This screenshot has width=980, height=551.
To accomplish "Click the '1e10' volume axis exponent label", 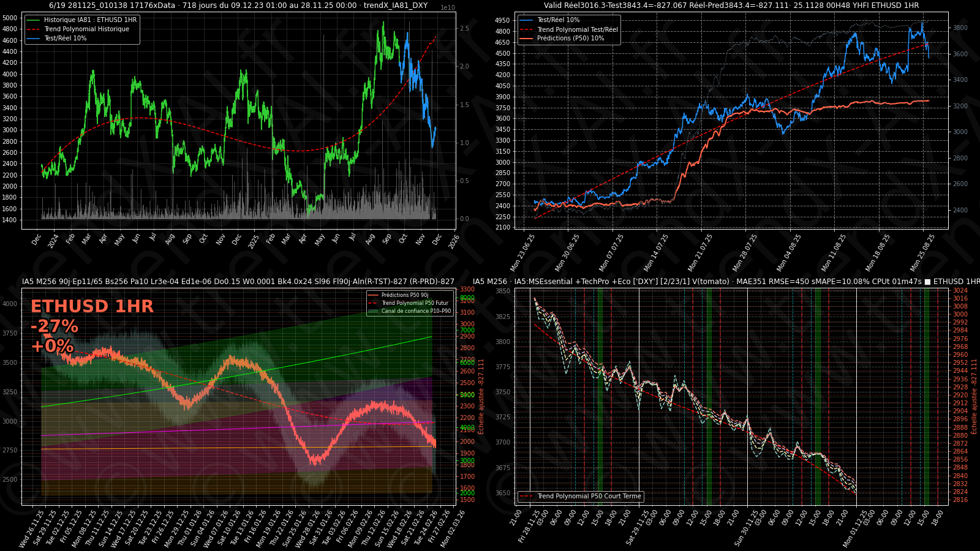I will coord(448,8).
